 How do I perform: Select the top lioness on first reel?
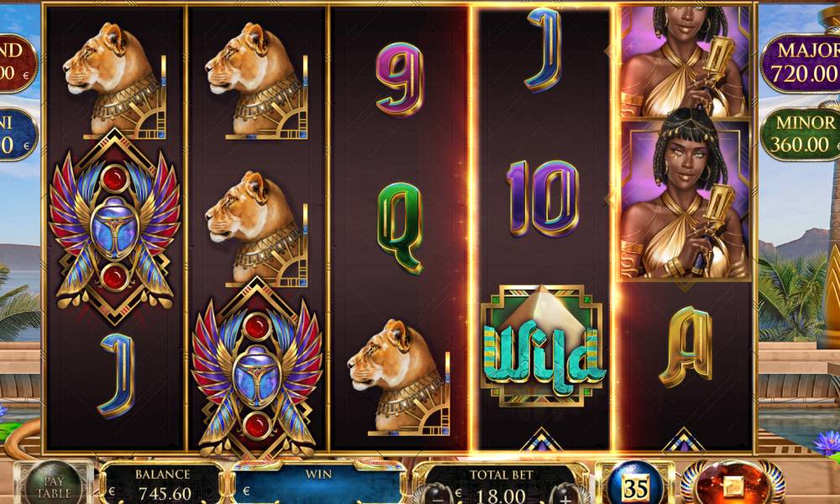114,81
